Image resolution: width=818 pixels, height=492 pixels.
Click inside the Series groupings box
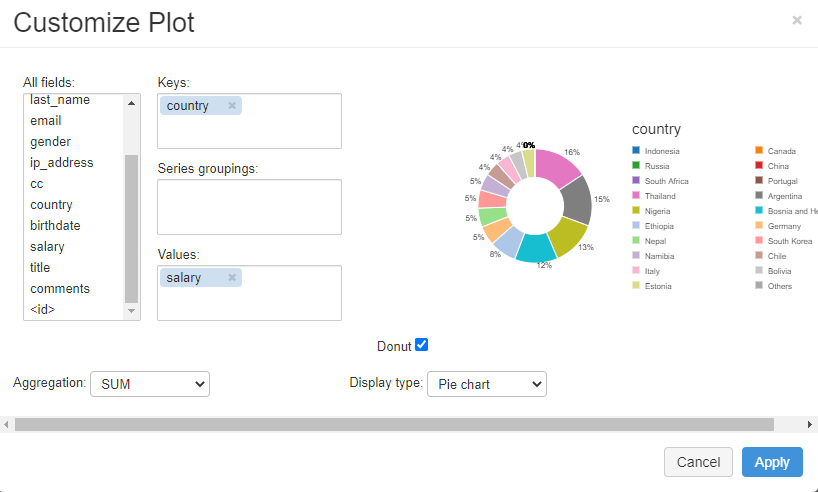click(x=249, y=207)
